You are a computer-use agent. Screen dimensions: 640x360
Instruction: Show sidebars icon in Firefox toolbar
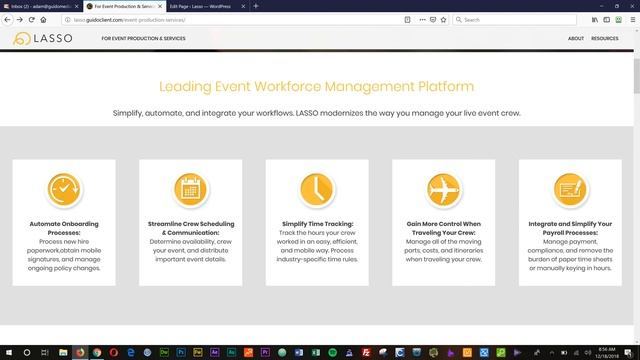607,20
